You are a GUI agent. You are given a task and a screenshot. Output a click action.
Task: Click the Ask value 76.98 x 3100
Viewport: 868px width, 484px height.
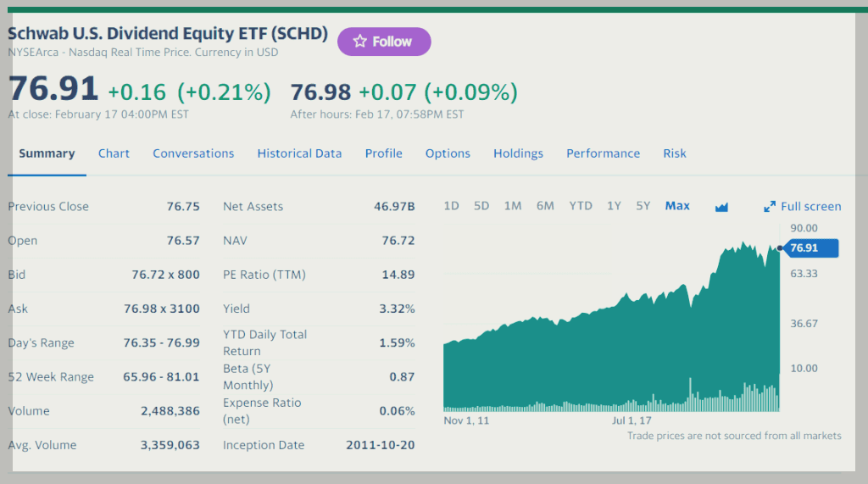(162, 309)
